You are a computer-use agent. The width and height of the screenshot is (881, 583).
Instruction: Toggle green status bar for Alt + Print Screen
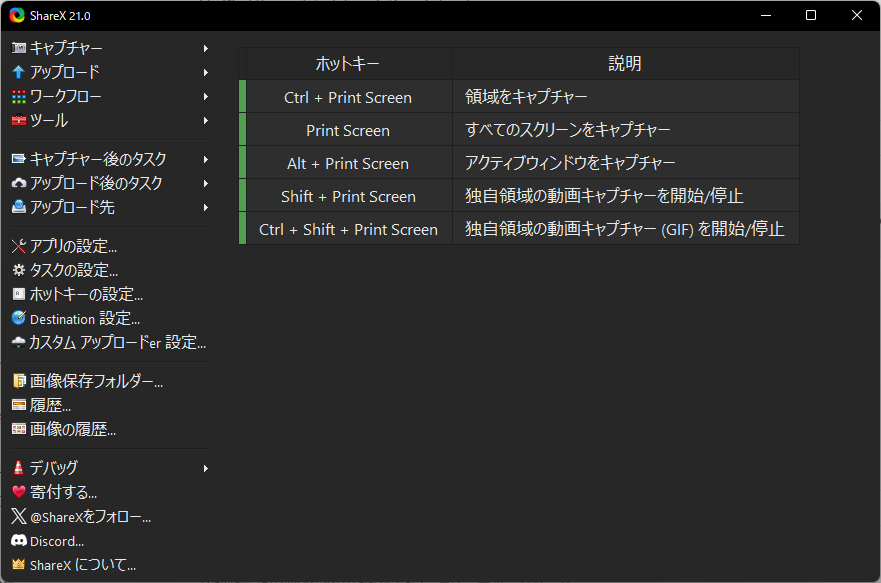point(242,163)
